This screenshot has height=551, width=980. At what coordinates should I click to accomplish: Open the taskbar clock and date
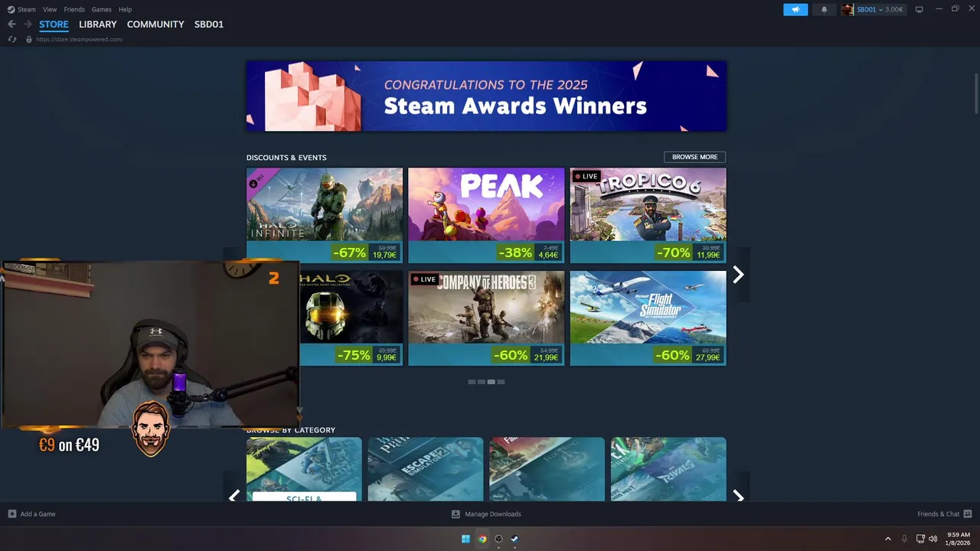(x=959, y=539)
